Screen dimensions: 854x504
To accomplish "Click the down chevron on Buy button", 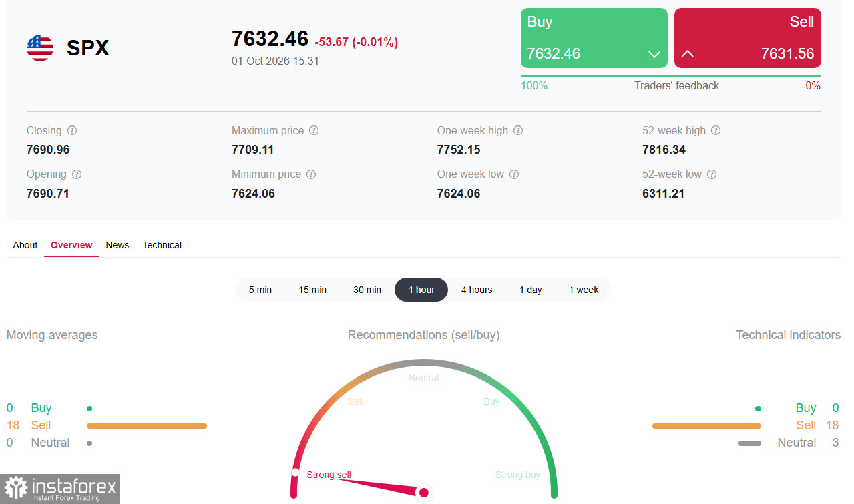I will click(x=654, y=54).
